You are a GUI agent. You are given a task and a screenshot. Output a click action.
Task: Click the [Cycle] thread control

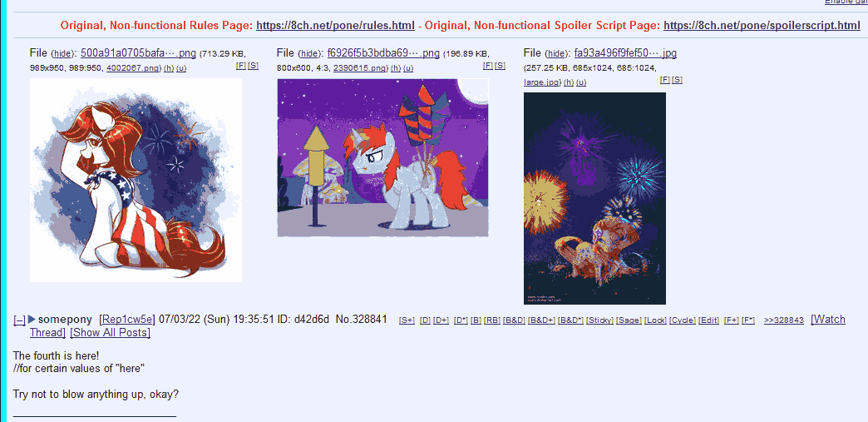pyautogui.click(x=683, y=320)
